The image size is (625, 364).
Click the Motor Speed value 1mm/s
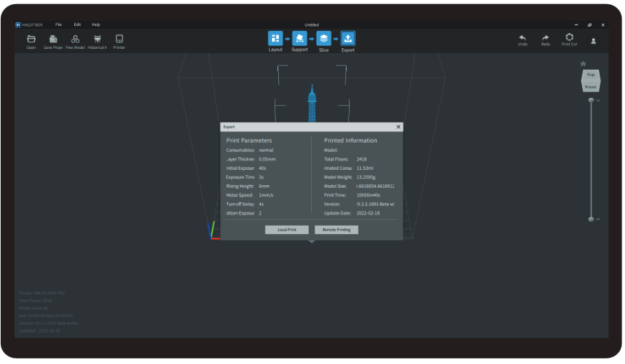(266, 196)
